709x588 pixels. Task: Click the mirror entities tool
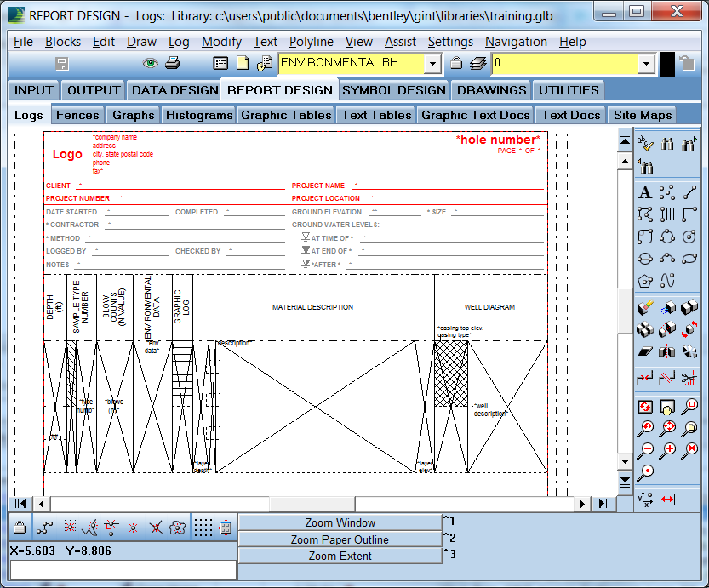(x=667, y=351)
